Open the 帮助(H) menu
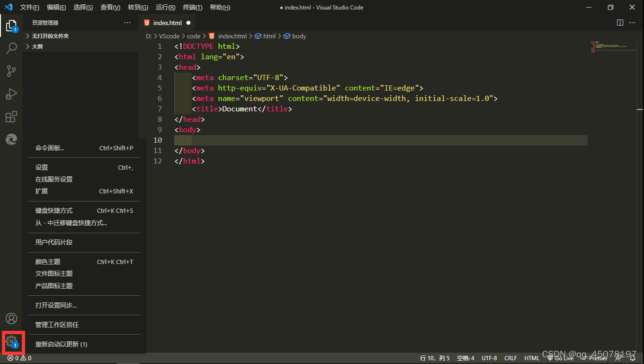644x364 pixels. pos(220,7)
